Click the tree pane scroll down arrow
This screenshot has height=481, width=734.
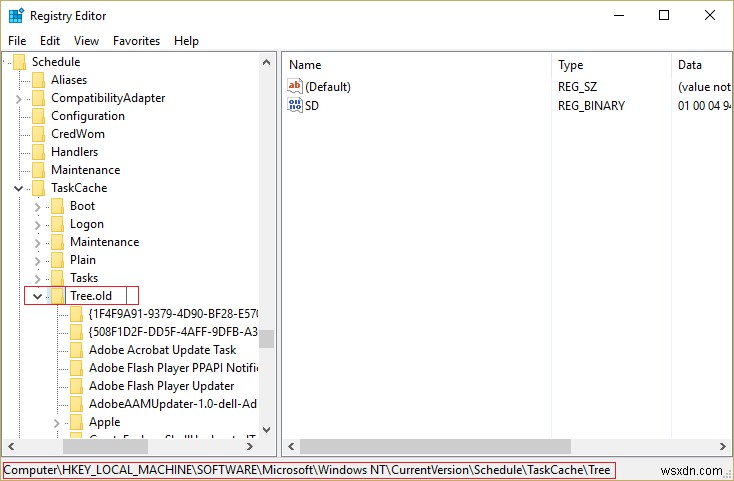(266, 430)
